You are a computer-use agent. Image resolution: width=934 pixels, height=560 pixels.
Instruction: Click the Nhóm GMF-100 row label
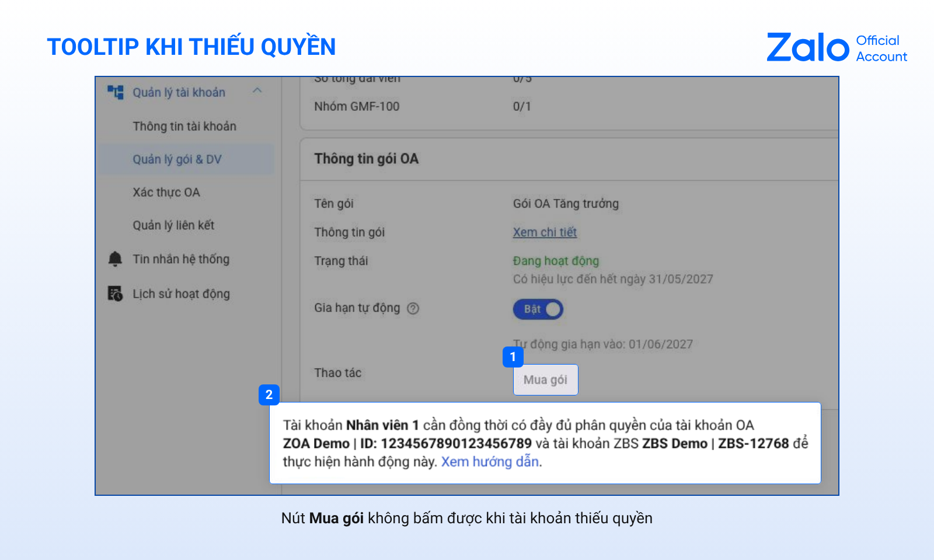357,106
